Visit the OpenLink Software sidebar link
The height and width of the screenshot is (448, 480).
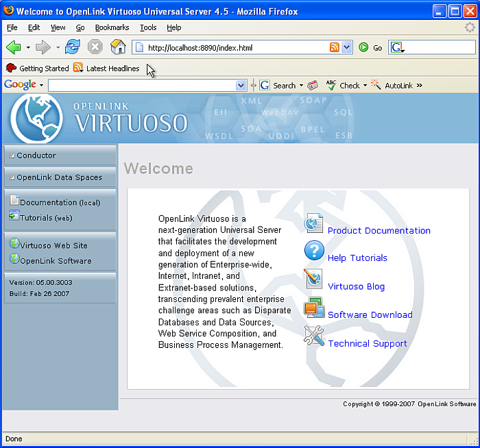point(56,261)
